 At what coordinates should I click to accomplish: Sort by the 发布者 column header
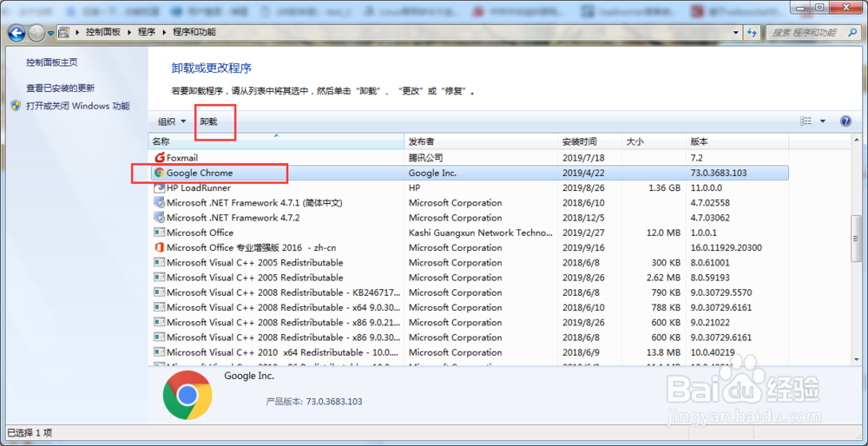click(x=481, y=141)
